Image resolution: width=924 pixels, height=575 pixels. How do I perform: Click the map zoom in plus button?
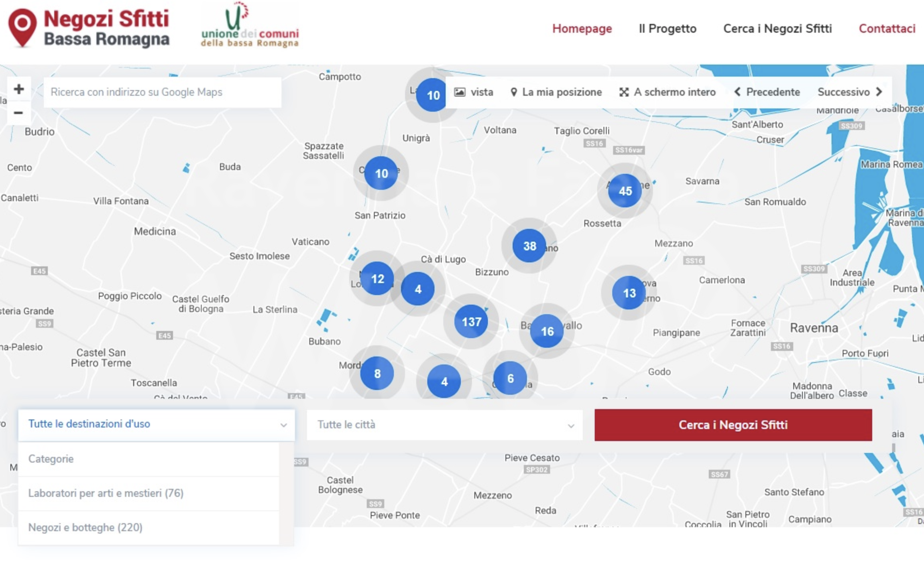(18, 89)
